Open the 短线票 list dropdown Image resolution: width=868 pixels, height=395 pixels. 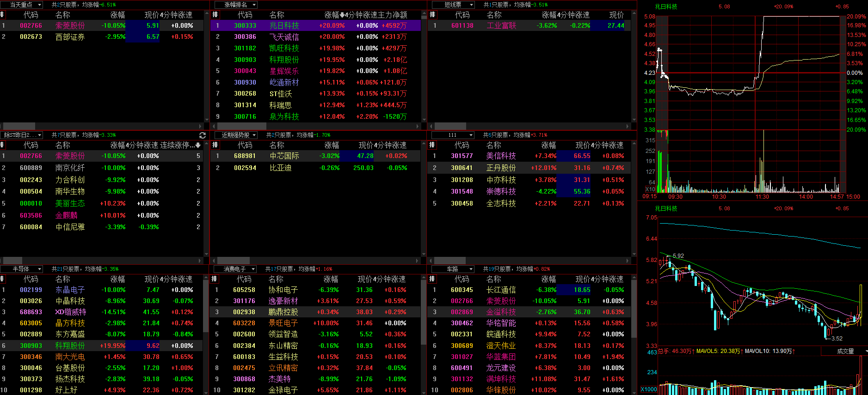(x=453, y=5)
